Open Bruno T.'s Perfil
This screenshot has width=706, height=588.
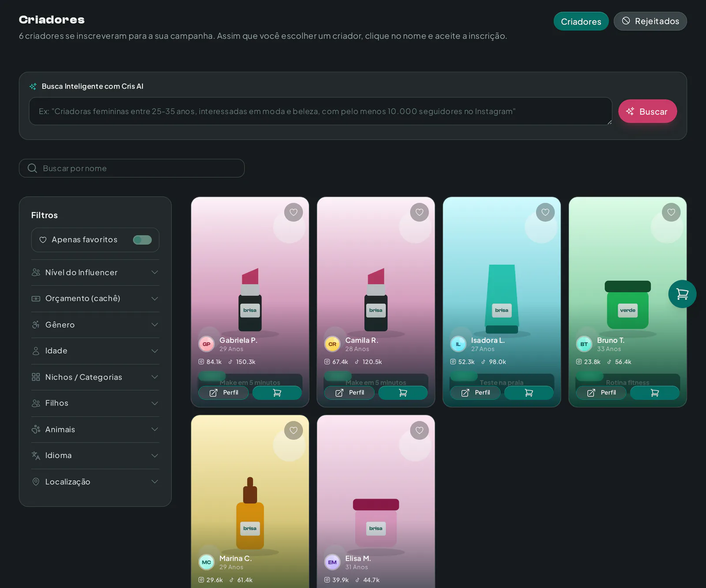pyautogui.click(x=602, y=393)
